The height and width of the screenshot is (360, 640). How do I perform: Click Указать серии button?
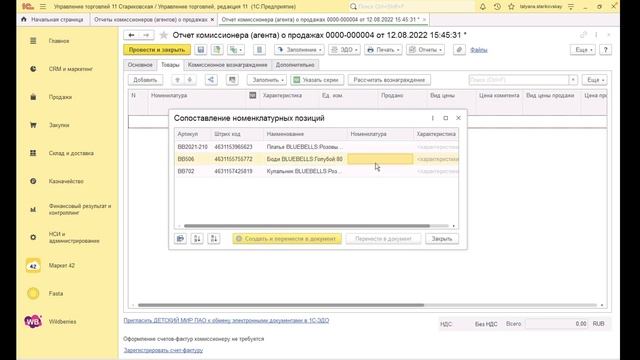pyautogui.click(x=317, y=80)
